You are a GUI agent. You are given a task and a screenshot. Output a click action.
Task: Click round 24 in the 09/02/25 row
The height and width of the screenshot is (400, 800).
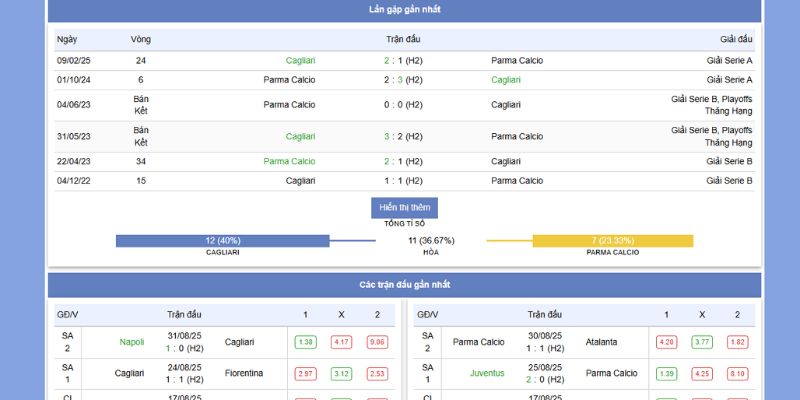141,61
